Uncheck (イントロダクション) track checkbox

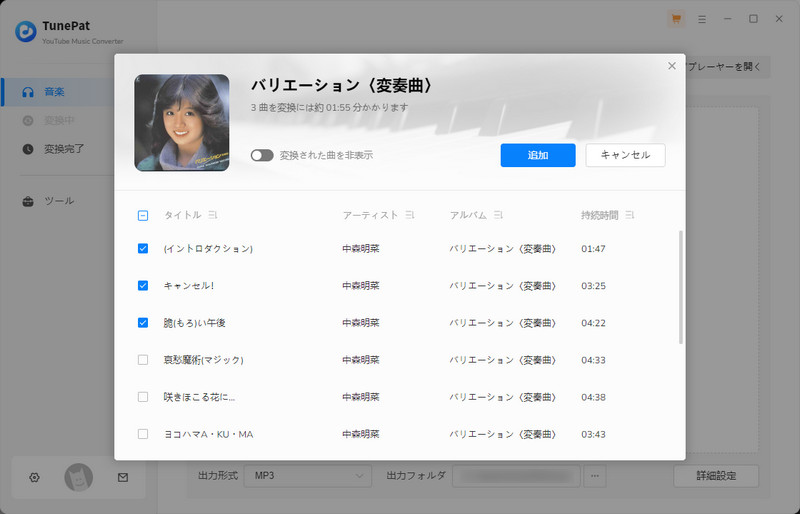(x=143, y=249)
